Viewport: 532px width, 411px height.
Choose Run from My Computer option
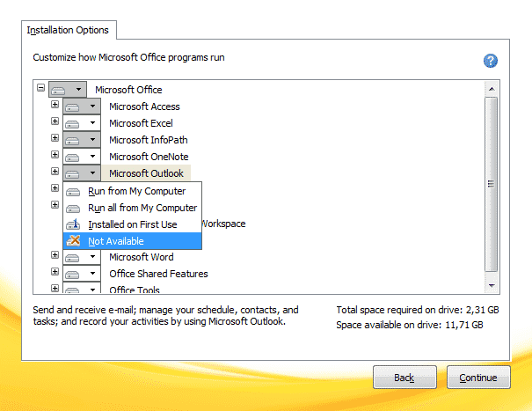(132, 191)
